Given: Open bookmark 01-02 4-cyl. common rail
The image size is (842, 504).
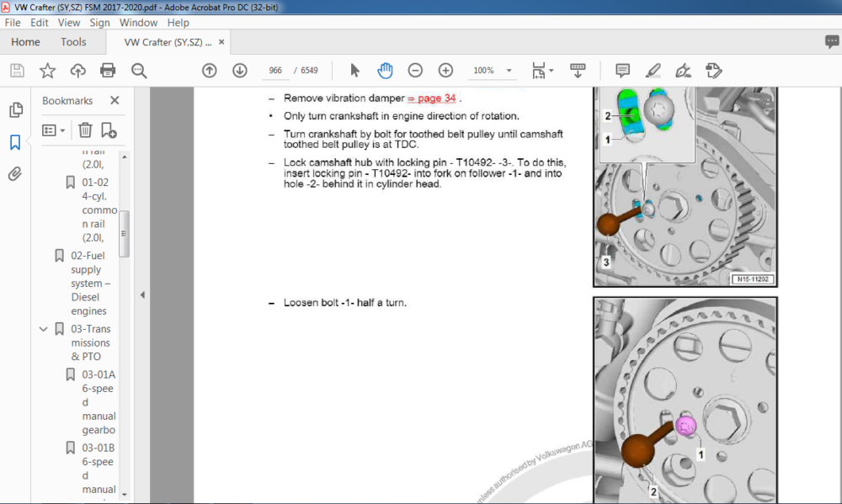Looking at the screenshot, I should pos(99,210).
